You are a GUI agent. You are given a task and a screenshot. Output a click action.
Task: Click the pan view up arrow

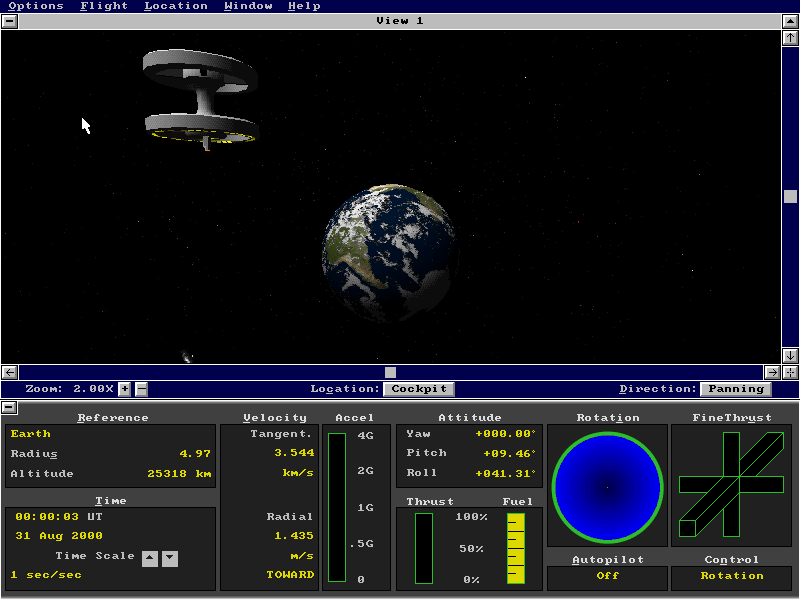[x=790, y=38]
